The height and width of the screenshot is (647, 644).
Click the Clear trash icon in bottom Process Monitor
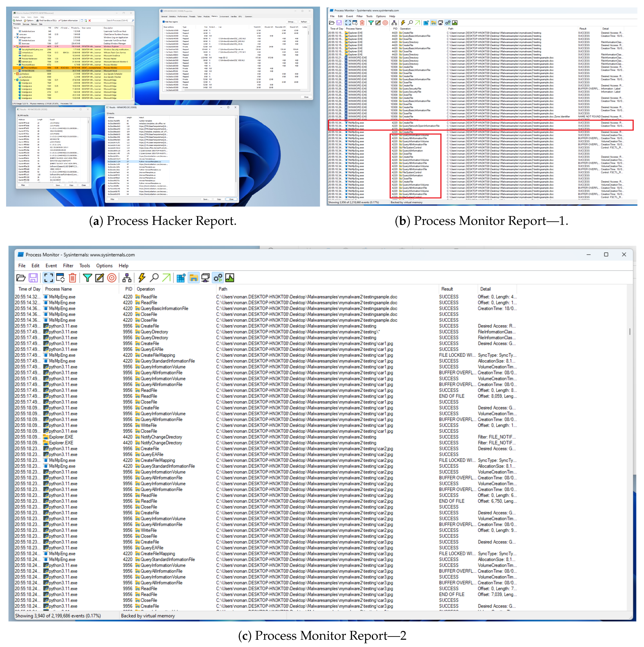[72, 278]
